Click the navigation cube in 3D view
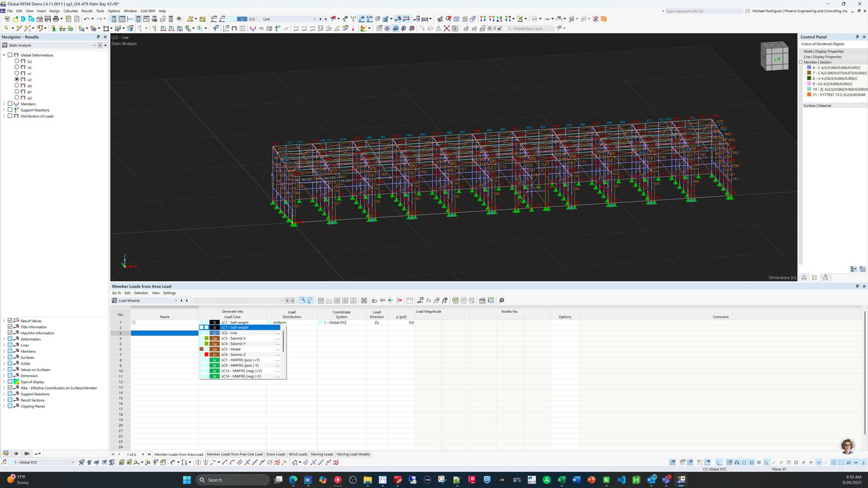This screenshot has height=488, width=868. pos(774,56)
